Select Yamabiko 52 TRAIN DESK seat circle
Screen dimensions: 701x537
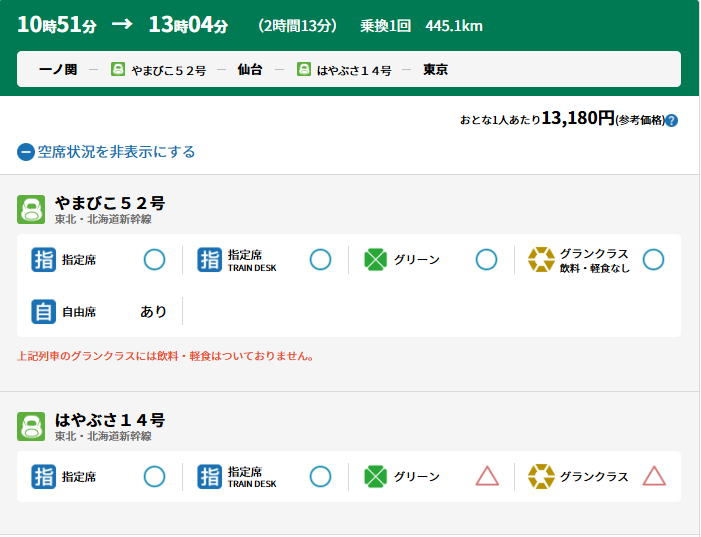(320, 260)
